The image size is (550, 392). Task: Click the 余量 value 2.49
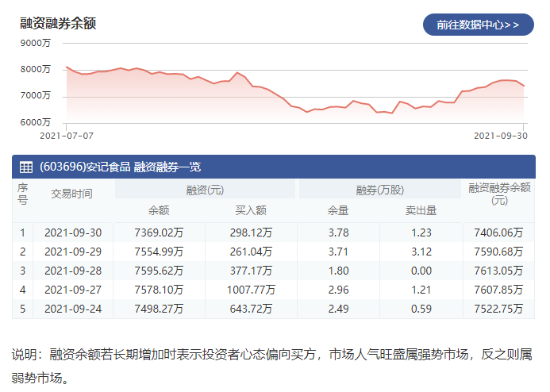click(x=338, y=309)
